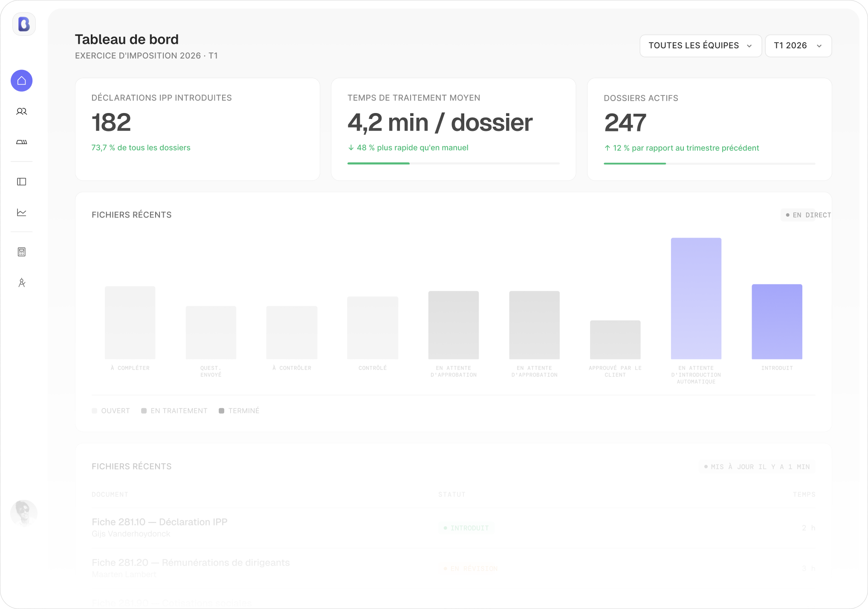The image size is (868, 609).
Task: Click the Document column header
Action: (110, 494)
